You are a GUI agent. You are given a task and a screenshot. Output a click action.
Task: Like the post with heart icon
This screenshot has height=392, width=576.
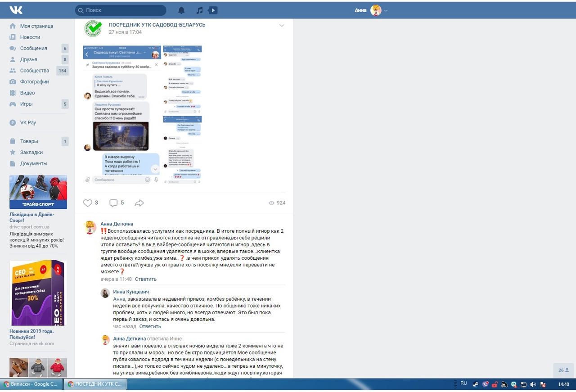pos(88,203)
